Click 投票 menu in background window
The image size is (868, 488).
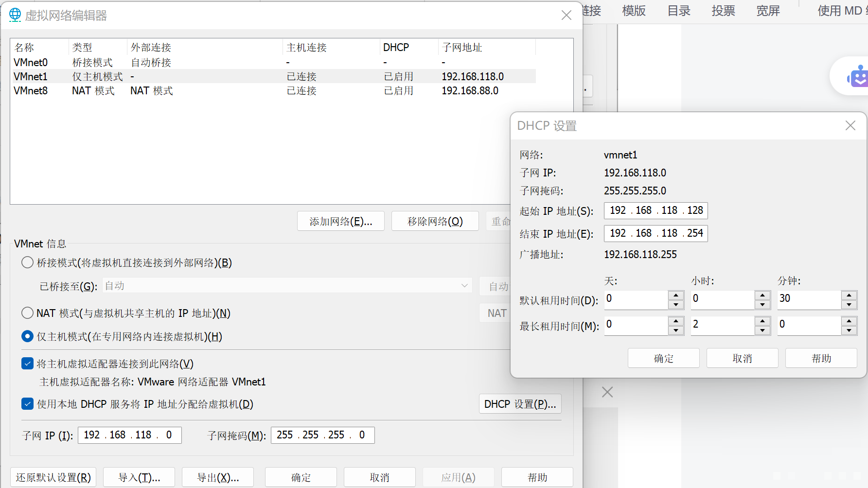(x=724, y=11)
